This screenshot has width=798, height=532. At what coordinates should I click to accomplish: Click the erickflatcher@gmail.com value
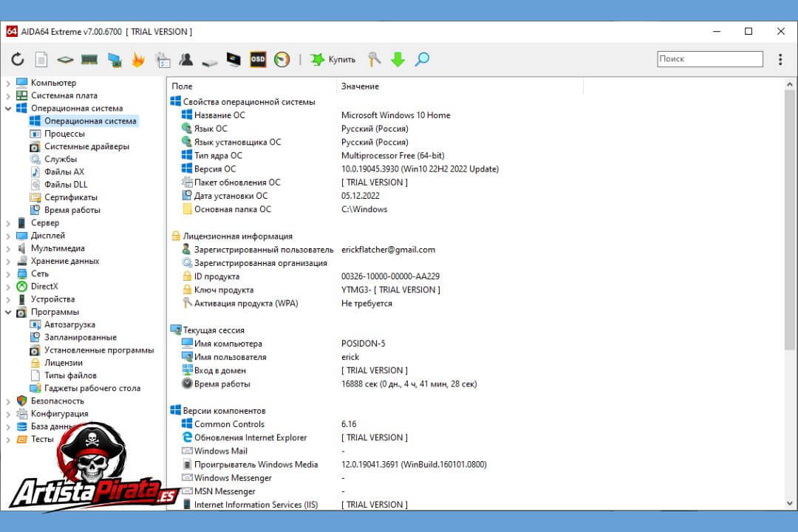[389, 250]
